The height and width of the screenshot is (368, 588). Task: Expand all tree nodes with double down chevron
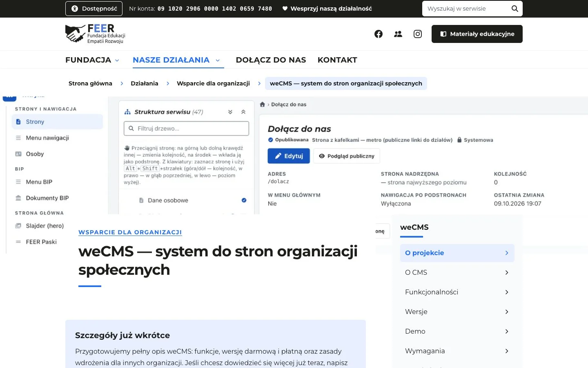tap(230, 112)
